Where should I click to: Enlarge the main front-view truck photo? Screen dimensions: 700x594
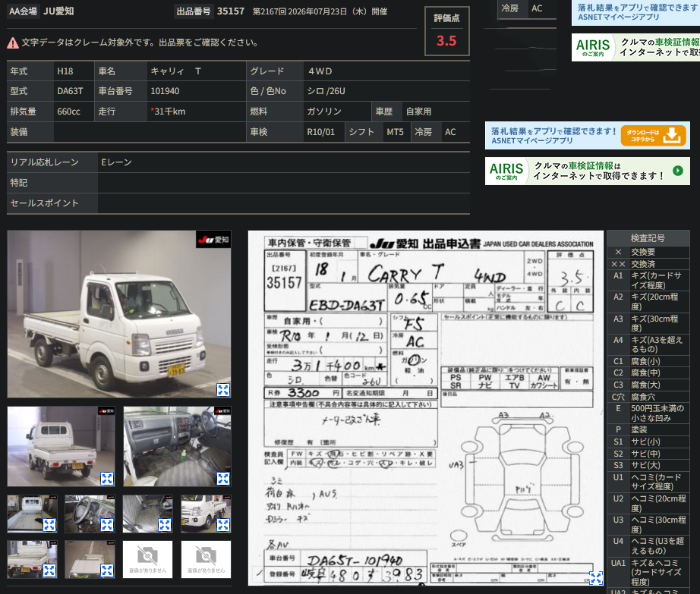click(x=223, y=390)
